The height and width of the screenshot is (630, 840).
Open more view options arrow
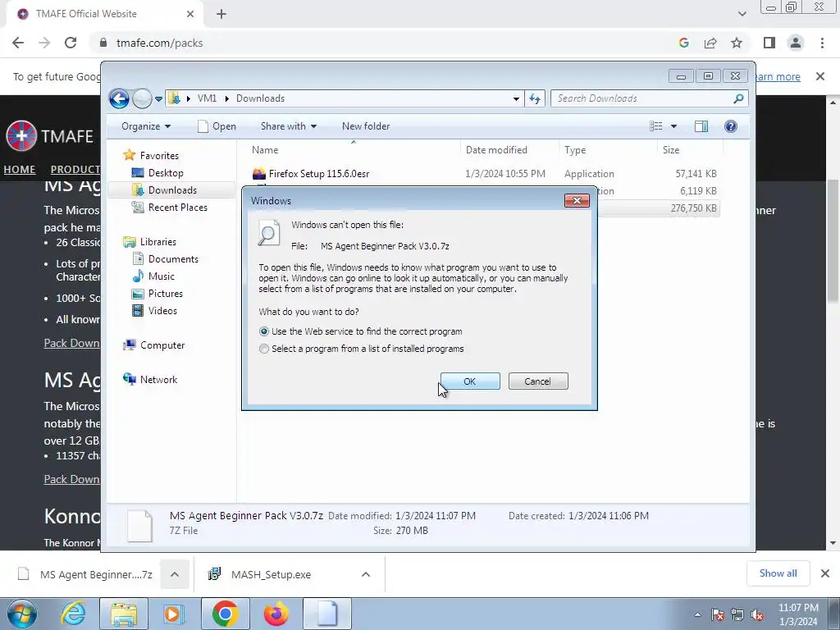[x=674, y=126]
